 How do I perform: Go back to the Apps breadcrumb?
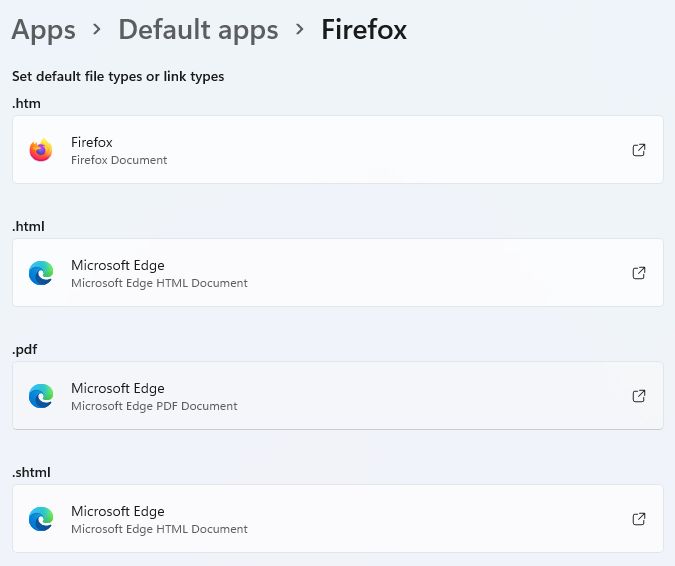tap(43, 30)
